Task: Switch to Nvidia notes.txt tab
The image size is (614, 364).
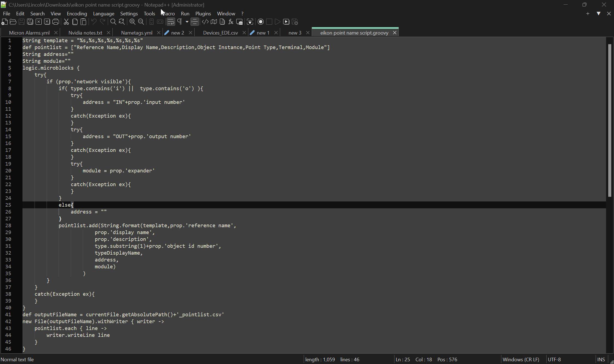Action: (85, 33)
